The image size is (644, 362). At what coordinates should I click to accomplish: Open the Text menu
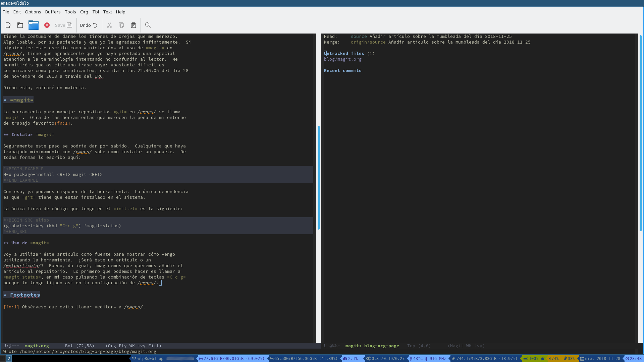108,12
